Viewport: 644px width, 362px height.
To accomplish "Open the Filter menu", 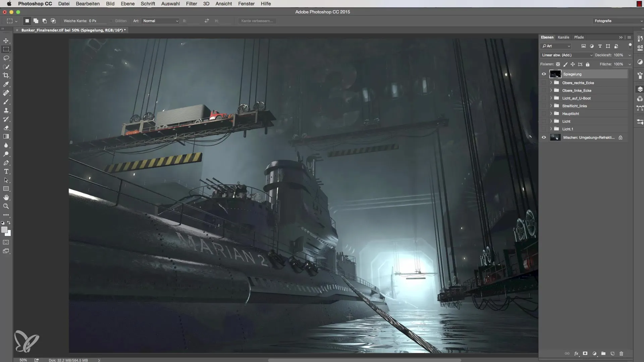I will pos(192,4).
